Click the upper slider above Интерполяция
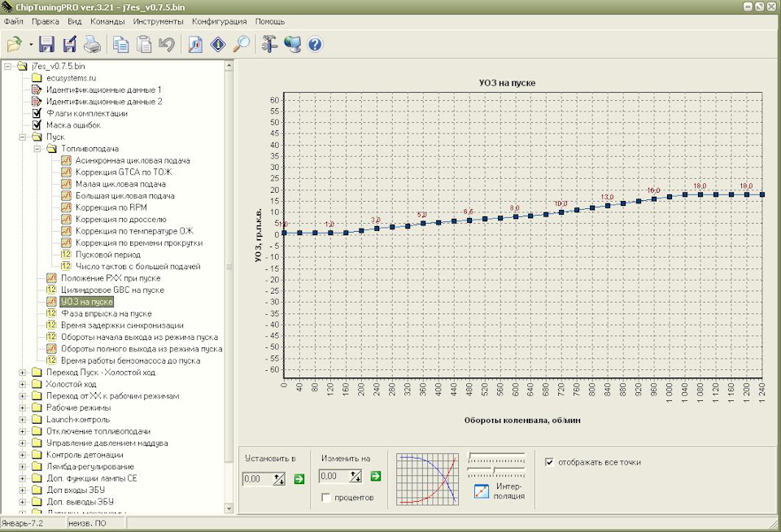This screenshot has width=781, height=532. pos(496,458)
